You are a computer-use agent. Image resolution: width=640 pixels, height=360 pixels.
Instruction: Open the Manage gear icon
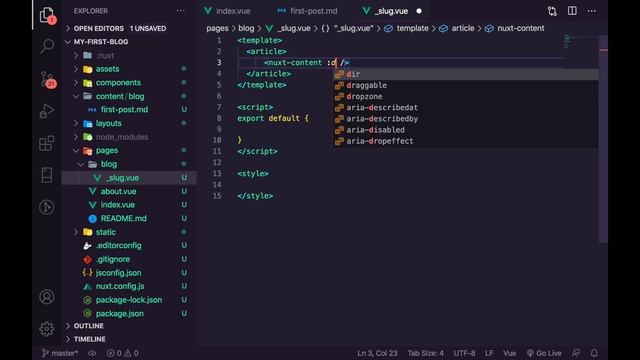pos(47,328)
